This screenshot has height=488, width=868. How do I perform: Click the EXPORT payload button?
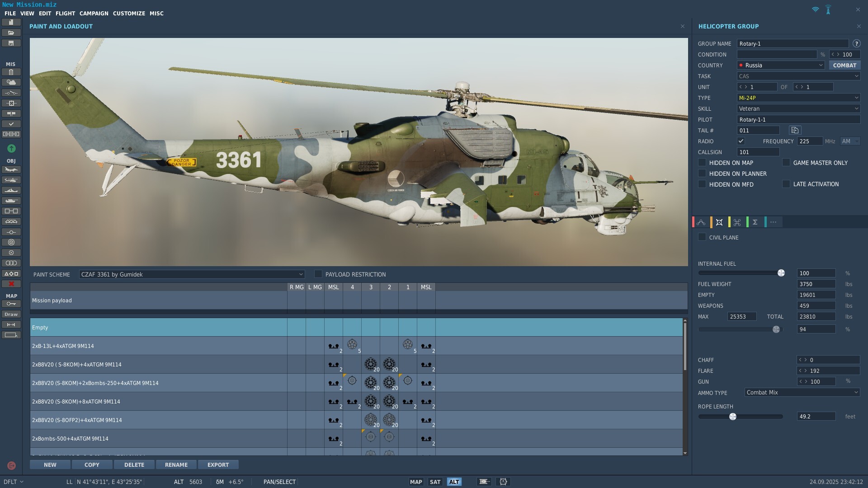(218, 465)
